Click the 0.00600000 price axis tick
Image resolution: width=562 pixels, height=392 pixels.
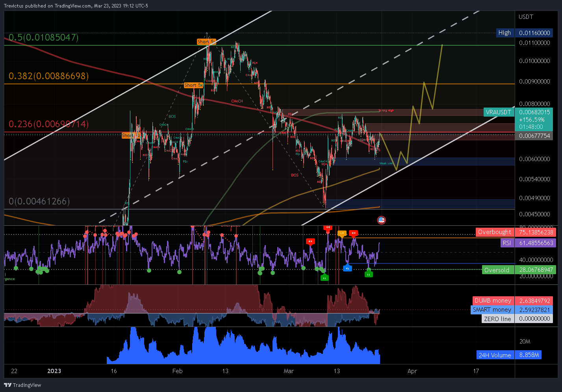click(x=534, y=159)
